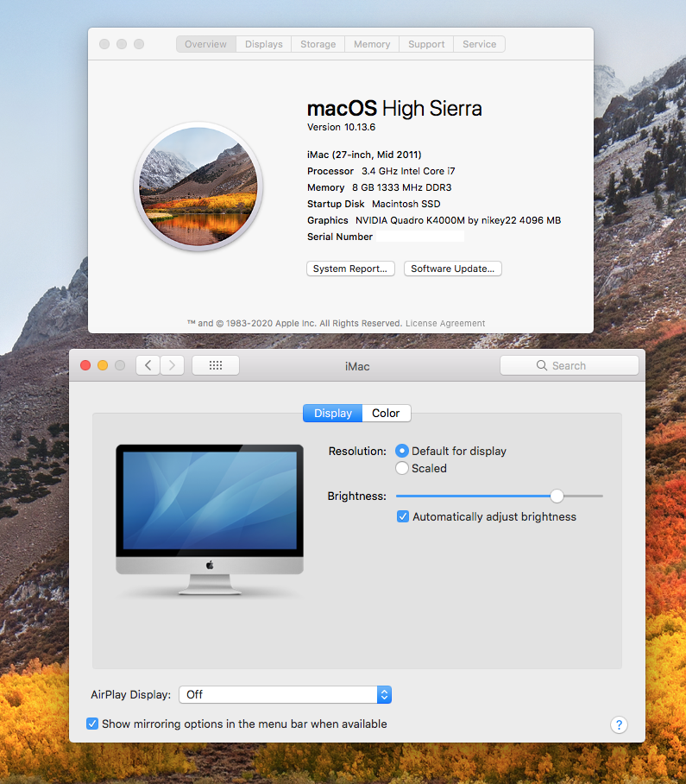The image size is (686, 784).
Task: Click the Macintosh SSD startup disk value
Action: [406, 204]
